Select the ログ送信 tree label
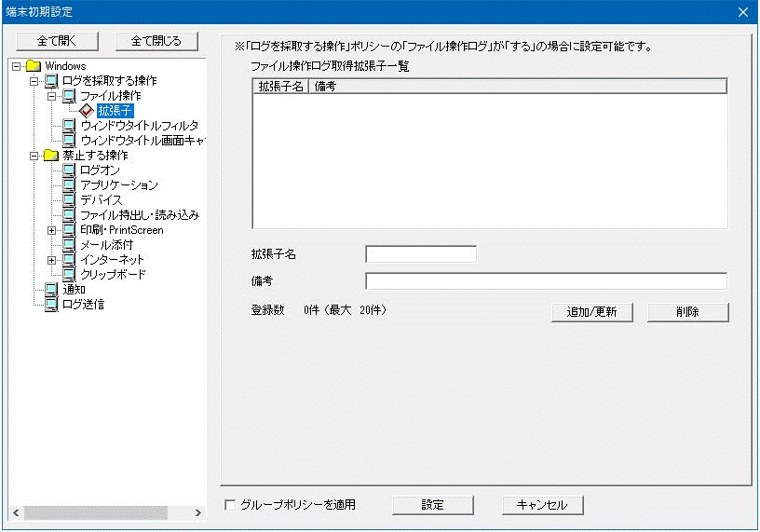 84,304
